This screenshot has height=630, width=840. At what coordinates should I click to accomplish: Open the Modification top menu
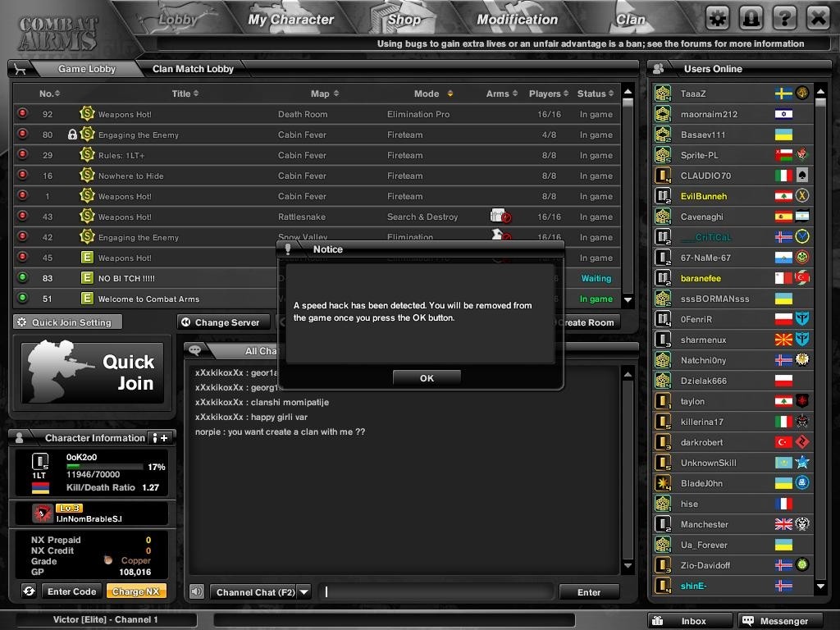click(x=518, y=20)
